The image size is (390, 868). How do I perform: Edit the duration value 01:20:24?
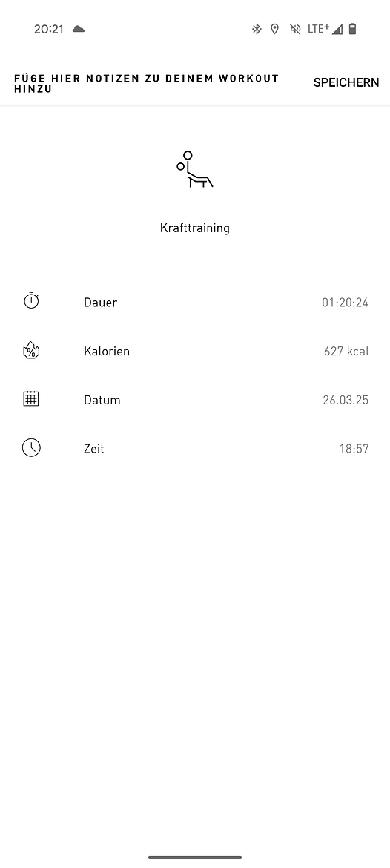tap(346, 303)
